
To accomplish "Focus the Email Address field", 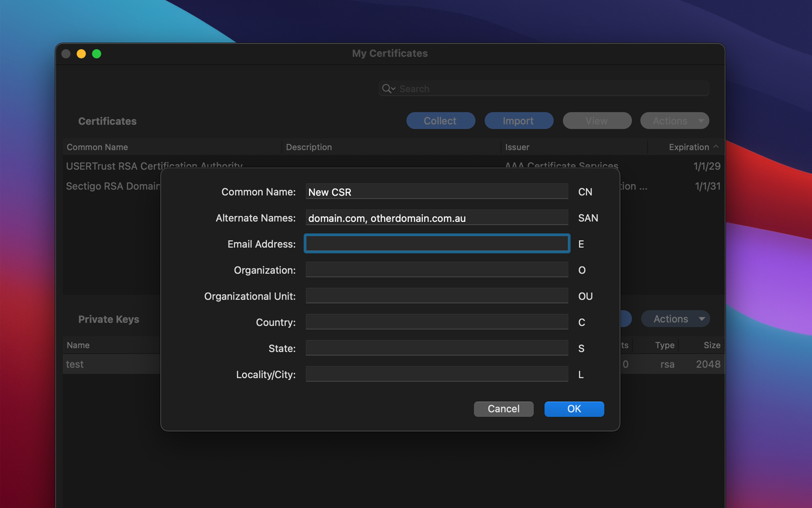I will pyautogui.click(x=436, y=243).
